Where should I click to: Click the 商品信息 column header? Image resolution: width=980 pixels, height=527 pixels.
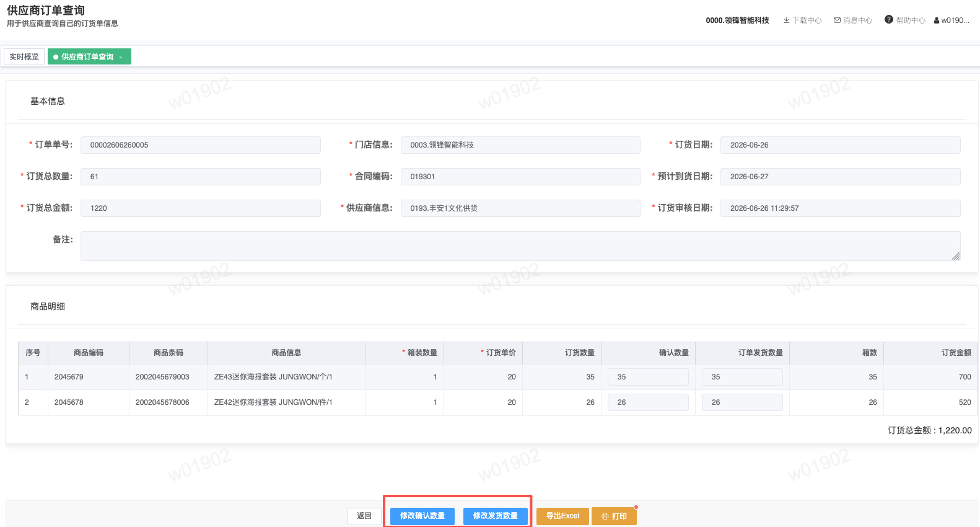pyautogui.click(x=286, y=353)
